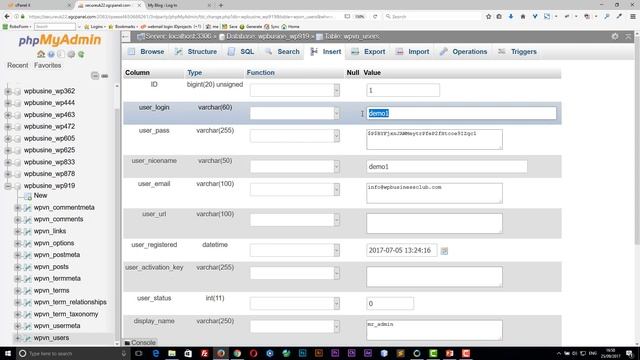Open phpMyAdmin home icon

(x=41, y=54)
